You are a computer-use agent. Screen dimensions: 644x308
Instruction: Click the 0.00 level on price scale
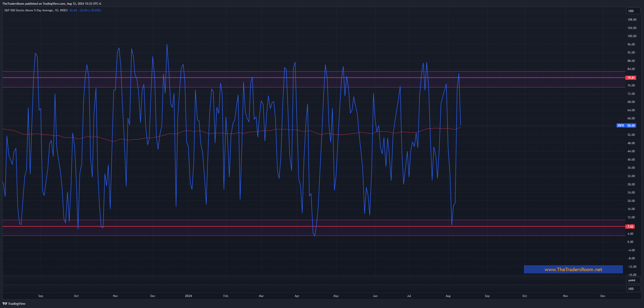[630, 242]
